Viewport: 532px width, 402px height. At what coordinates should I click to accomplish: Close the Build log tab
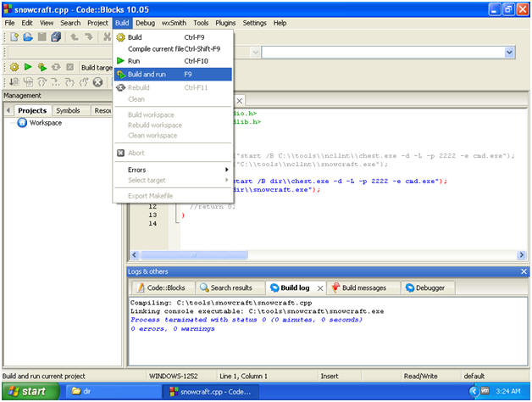[320, 288]
